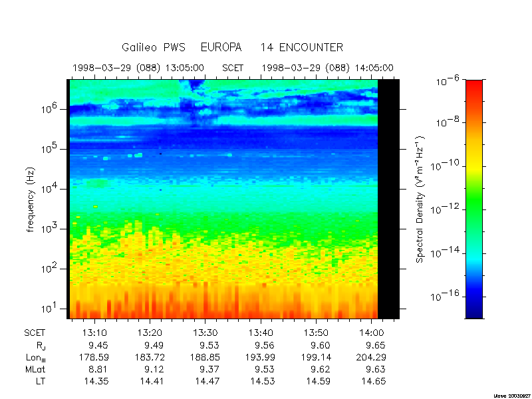
Task: Click the SCET tick label '13:50'
Action: 317,333
